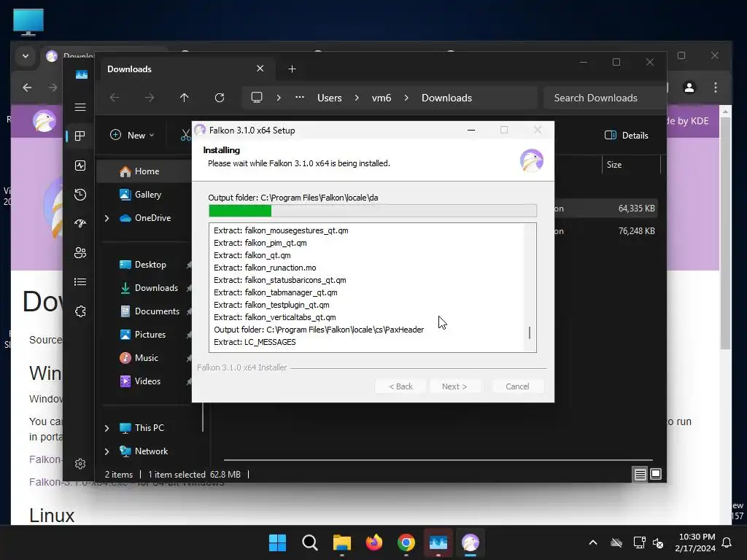Expand the This PC tree node
Viewport: 747px width, 560px height.
coord(107,428)
